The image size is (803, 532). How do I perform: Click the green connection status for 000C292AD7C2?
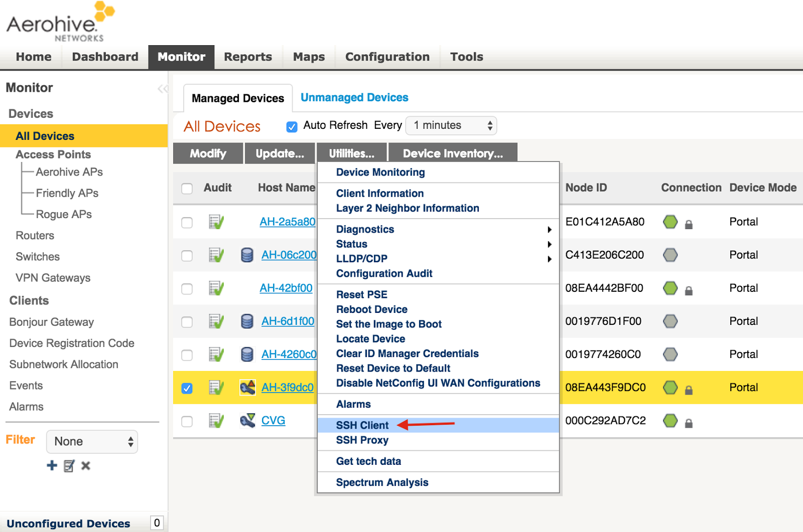point(670,420)
